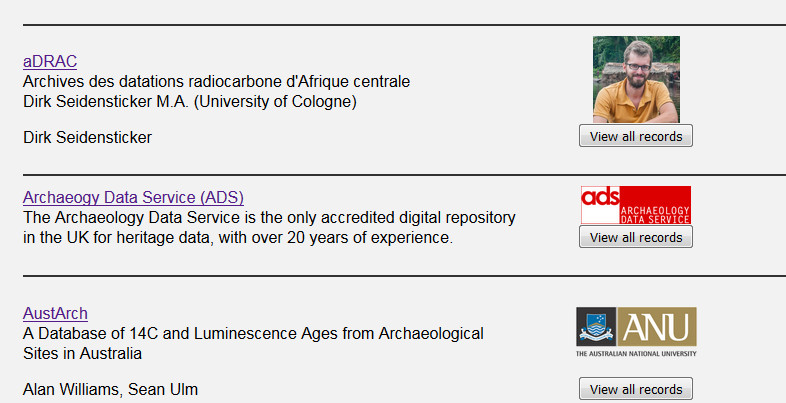
Task: Click the white 'ads' lettering in logo
Action: pos(600,196)
